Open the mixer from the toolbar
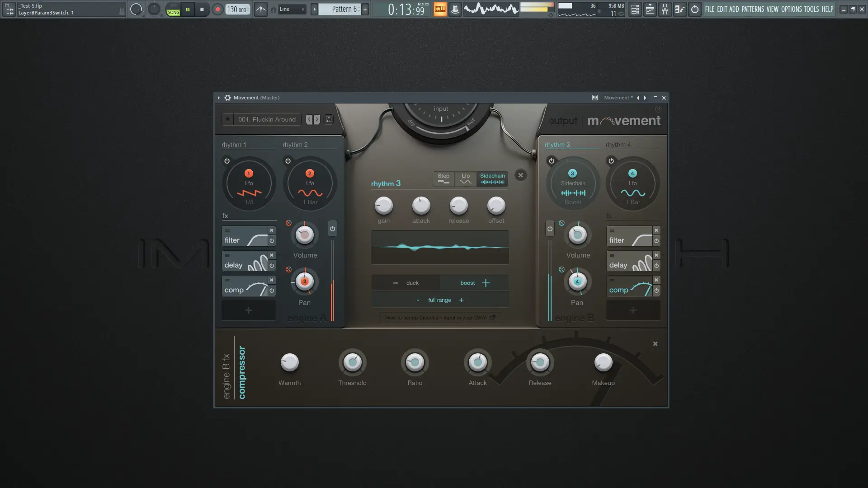The image size is (868, 488). 665,9
